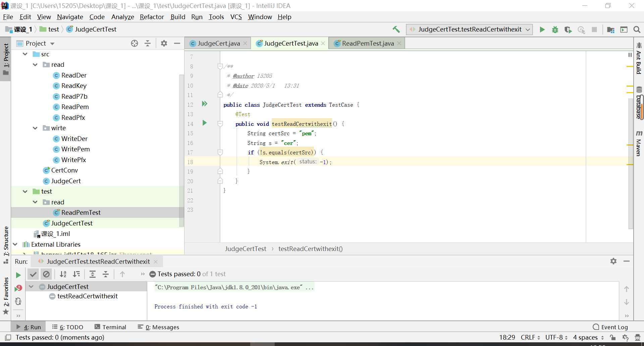
Task: Click the Project tree vertical scrollbar
Action: point(181,150)
